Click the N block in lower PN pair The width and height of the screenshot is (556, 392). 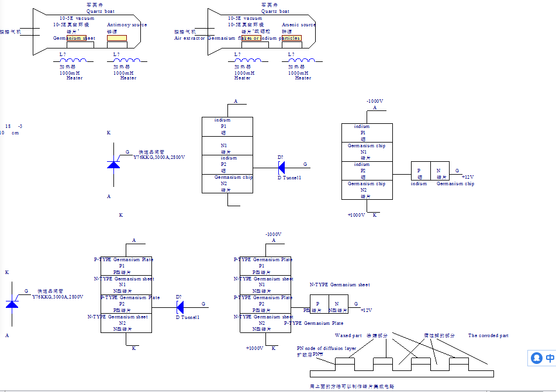(x=338, y=304)
